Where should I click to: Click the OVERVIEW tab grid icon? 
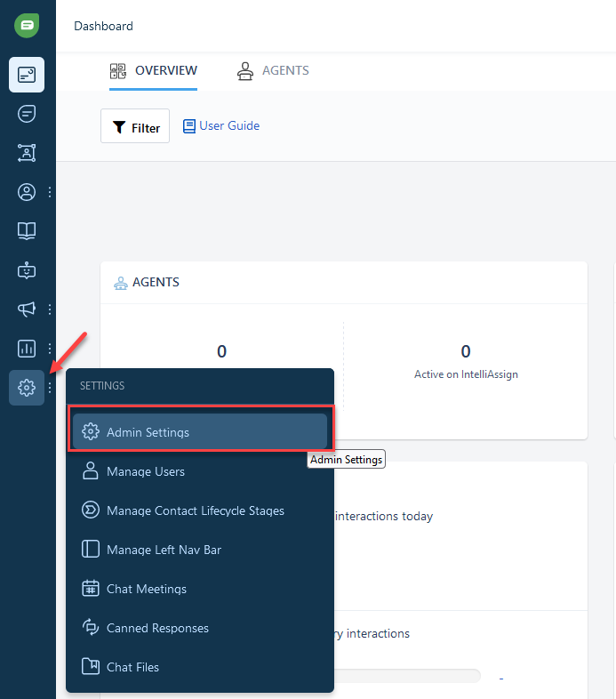(118, 71)
